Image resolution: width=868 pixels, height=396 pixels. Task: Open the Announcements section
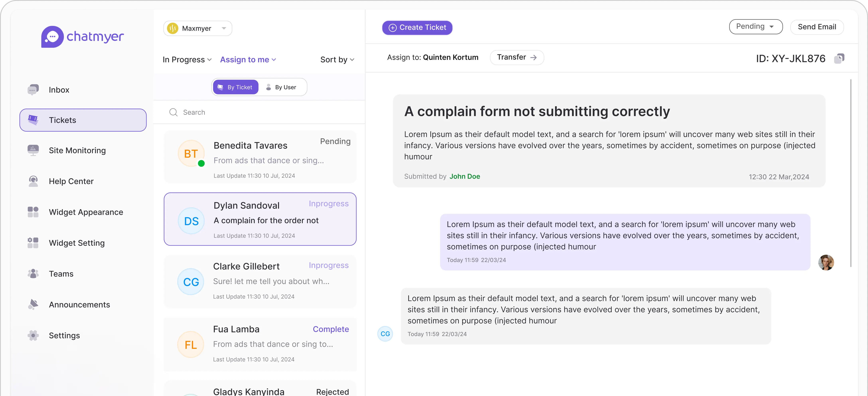pyautogui.click(x=79, y=304)
